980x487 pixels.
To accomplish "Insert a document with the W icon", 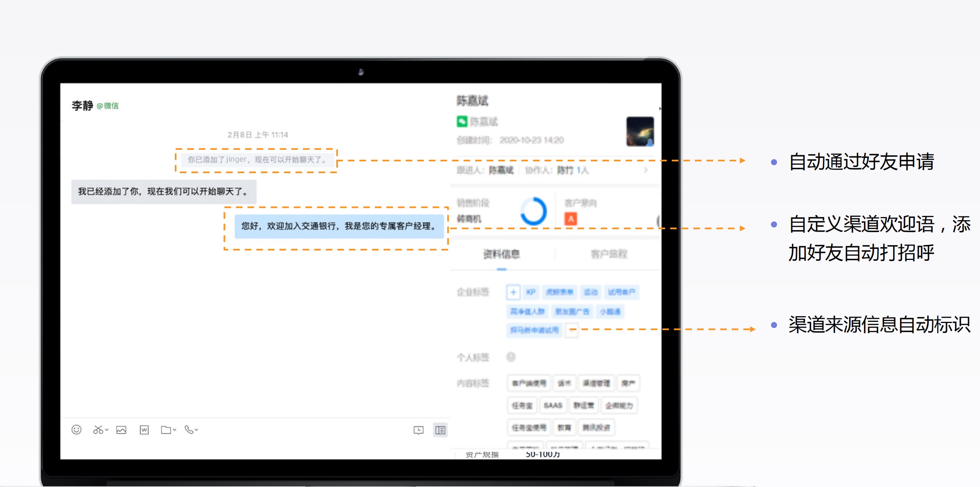I will tap(144, 430).
